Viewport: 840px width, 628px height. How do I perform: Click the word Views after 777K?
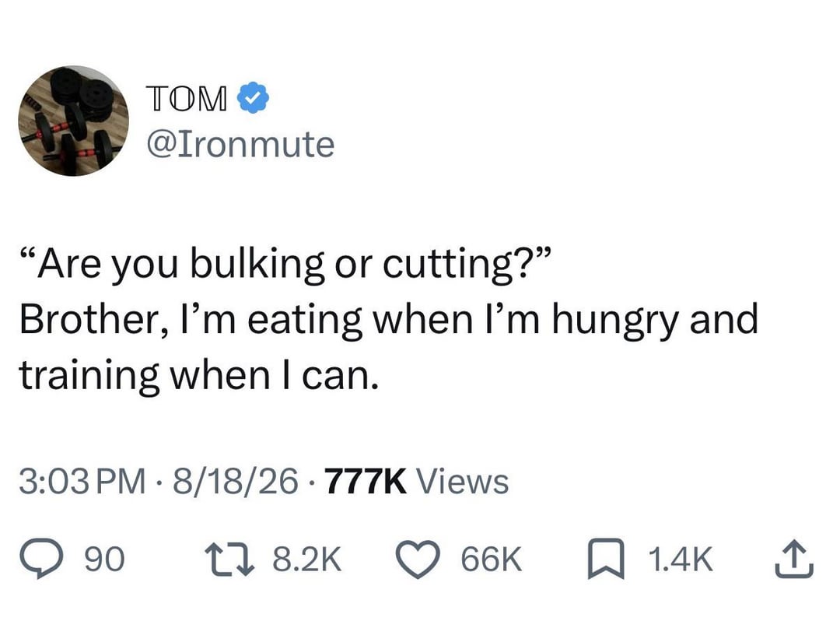pyautogui.click(x=463, y=481)
